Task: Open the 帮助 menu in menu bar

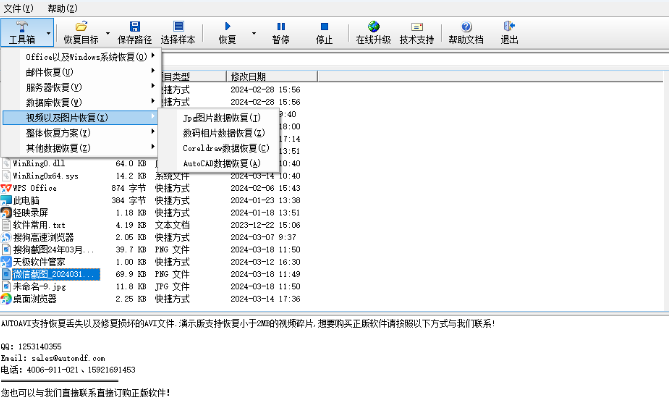Action: [59, 7]
